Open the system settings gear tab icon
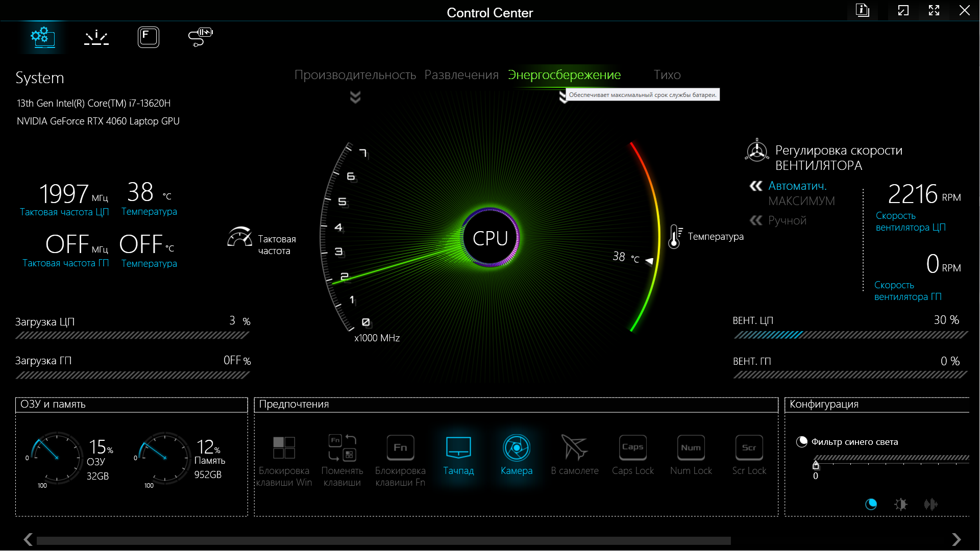The height and width of the screenshot is (551, 980). 43,37
